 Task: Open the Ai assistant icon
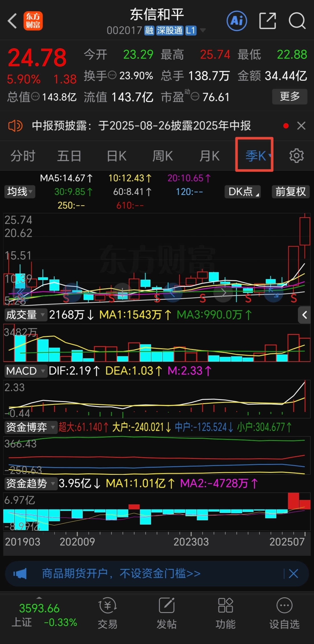[237, 21]
